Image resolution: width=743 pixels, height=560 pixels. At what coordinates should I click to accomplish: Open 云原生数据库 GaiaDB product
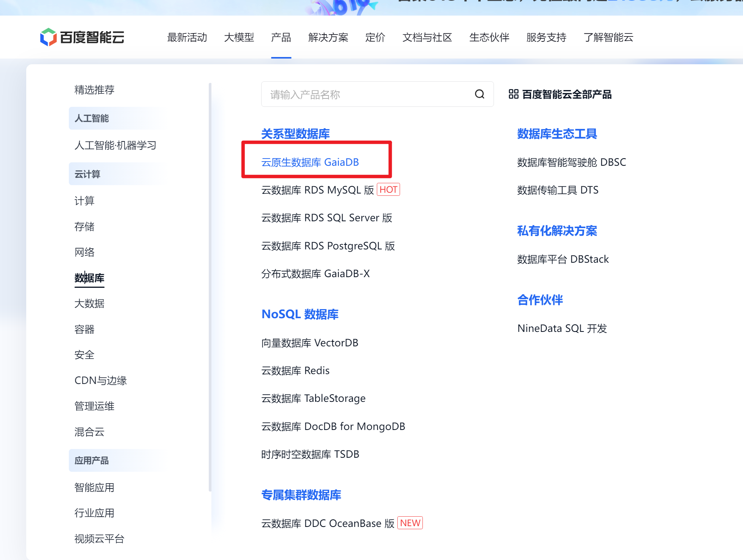pos(310,162)
